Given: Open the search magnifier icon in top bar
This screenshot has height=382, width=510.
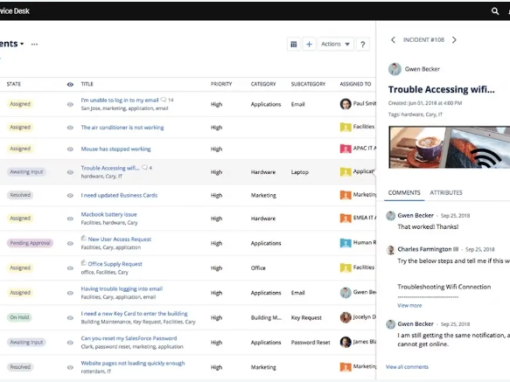Looking at the screenshot, I should [x=495, y=11].
